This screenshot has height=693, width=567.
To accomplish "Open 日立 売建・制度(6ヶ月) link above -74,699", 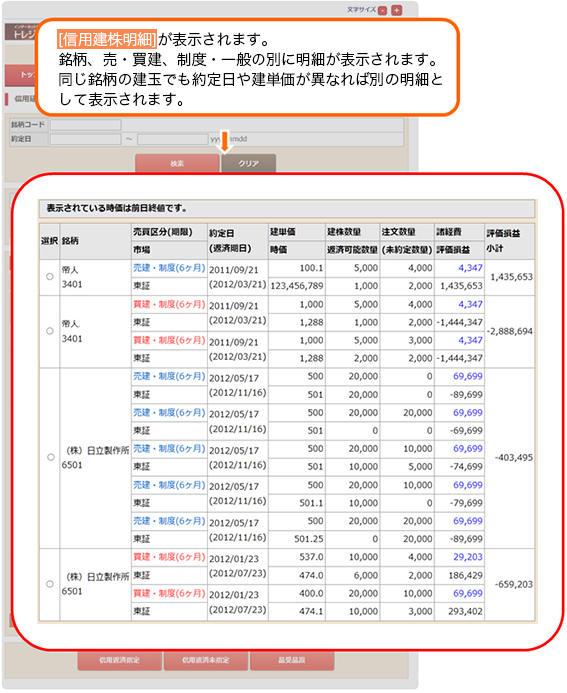I will (169, 449).
